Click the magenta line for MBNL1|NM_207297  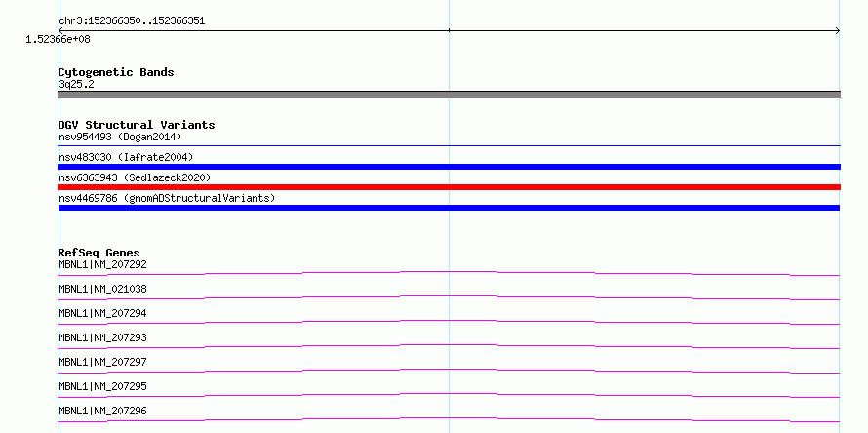point(449,371)
